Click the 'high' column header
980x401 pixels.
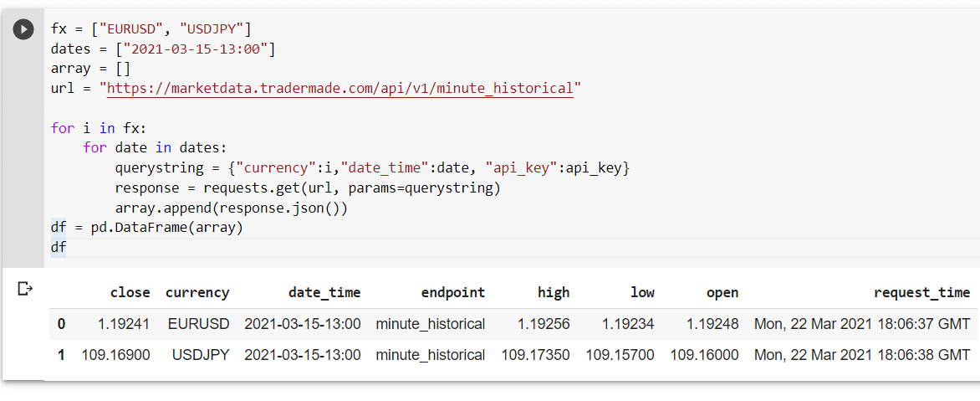click(554, 292)
